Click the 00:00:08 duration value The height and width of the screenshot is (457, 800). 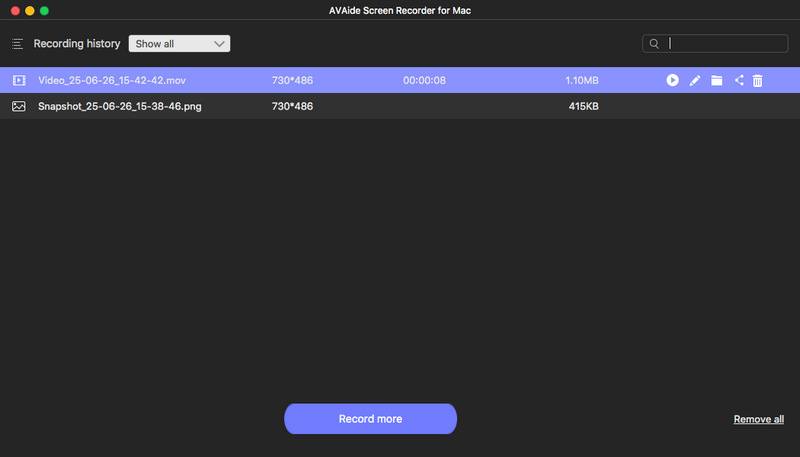[x=424, y=81]
